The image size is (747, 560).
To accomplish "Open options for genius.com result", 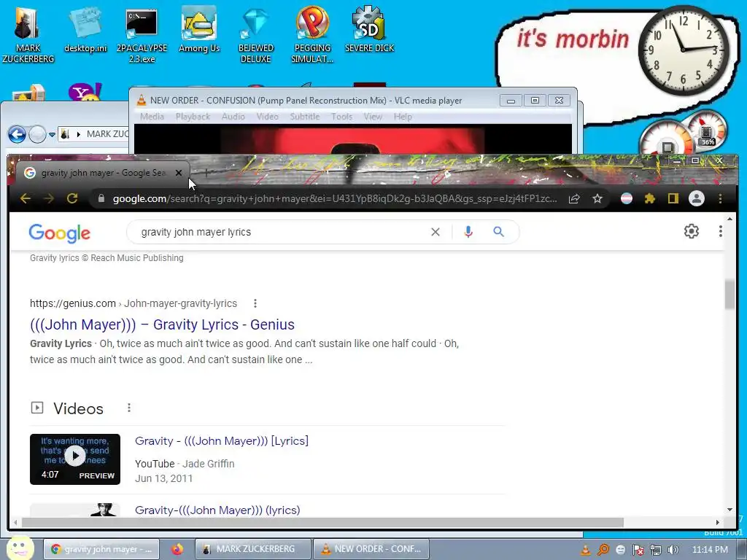I will point(255,303).
